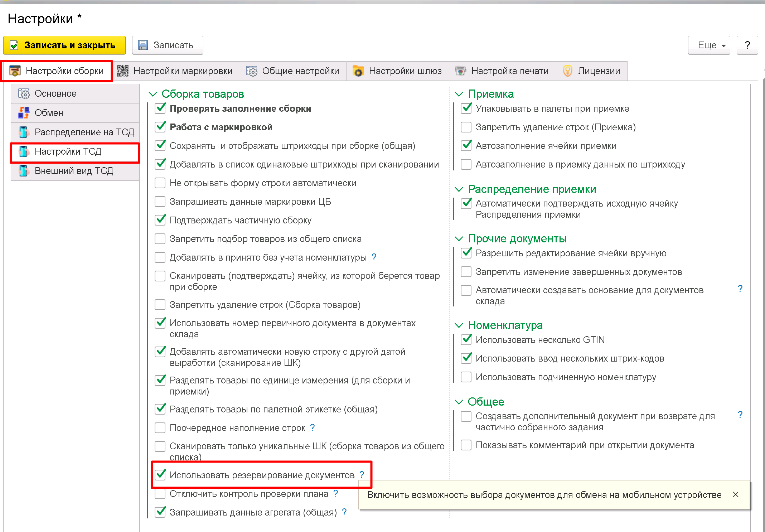Click the ? help button top right

[x=747, y=45]
